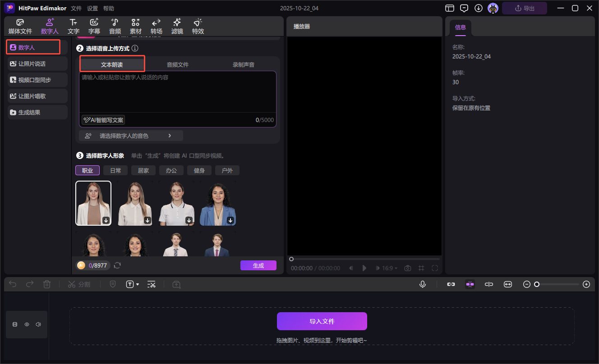
Task: Select the 音频 audio panel icon
Action: coord(115,26)
